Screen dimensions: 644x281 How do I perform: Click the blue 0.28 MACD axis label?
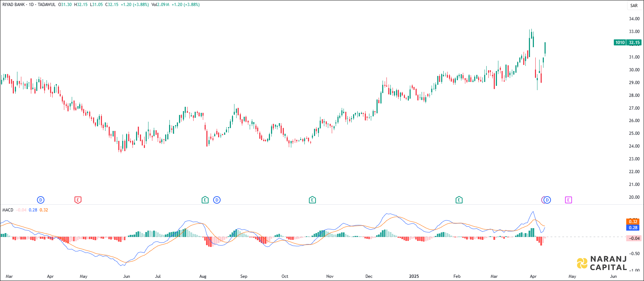[633, 228]
